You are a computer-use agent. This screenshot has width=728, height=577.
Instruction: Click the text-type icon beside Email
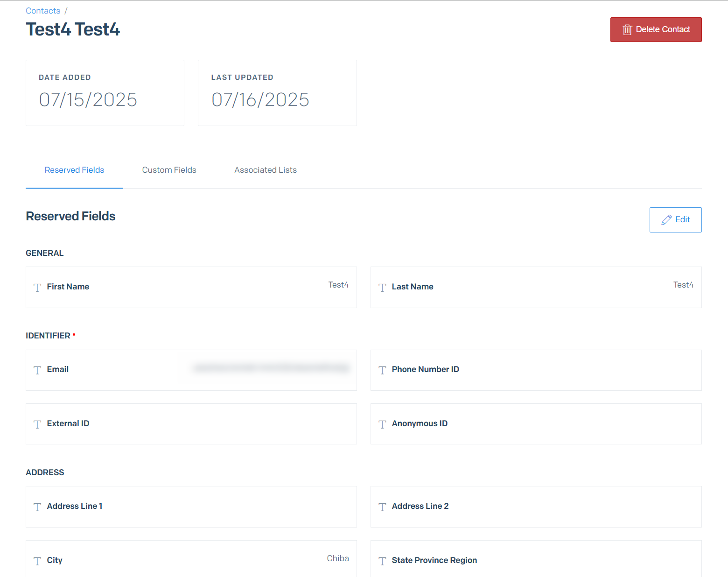pos(37,370)
